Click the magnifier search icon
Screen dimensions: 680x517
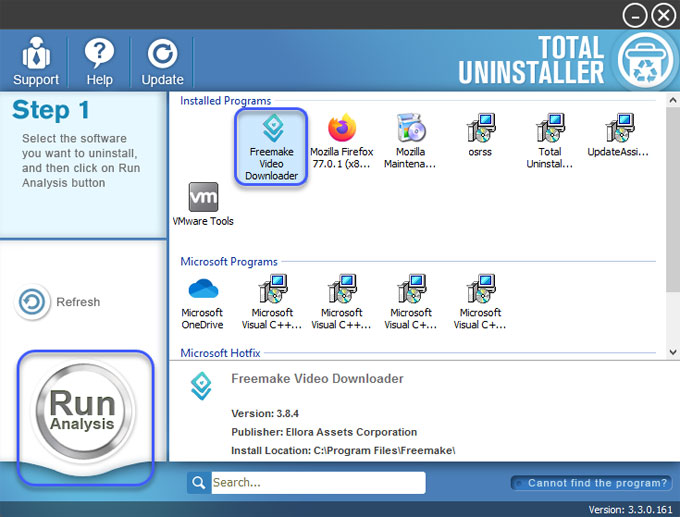(x=199, y=483)
